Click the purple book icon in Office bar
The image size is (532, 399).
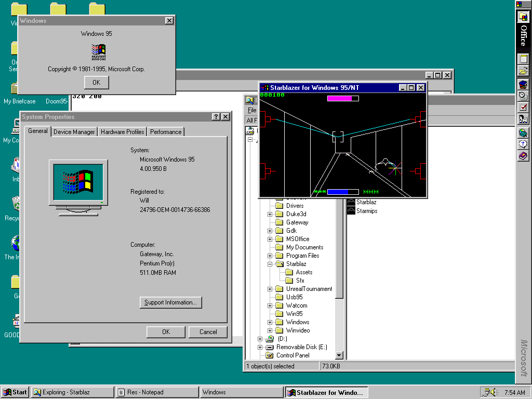(x=523, y=156)
